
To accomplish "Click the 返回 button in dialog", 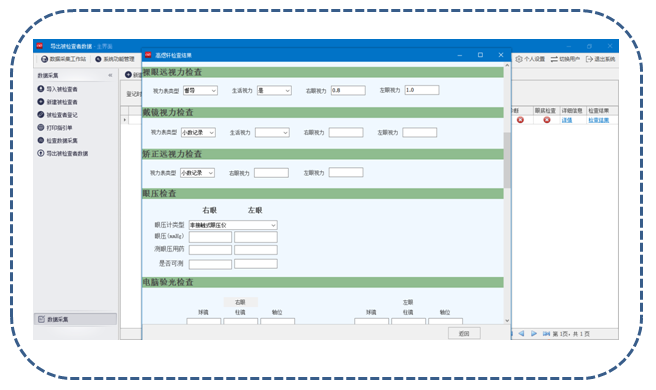I will pyautogui.click(x=464, y=334).
